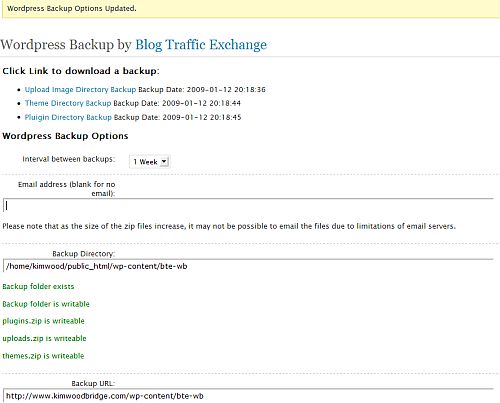Open the 1 Week interval dropdown
Image resolution: width=500 pixels, height=403 pixels.
click(149, 162)
